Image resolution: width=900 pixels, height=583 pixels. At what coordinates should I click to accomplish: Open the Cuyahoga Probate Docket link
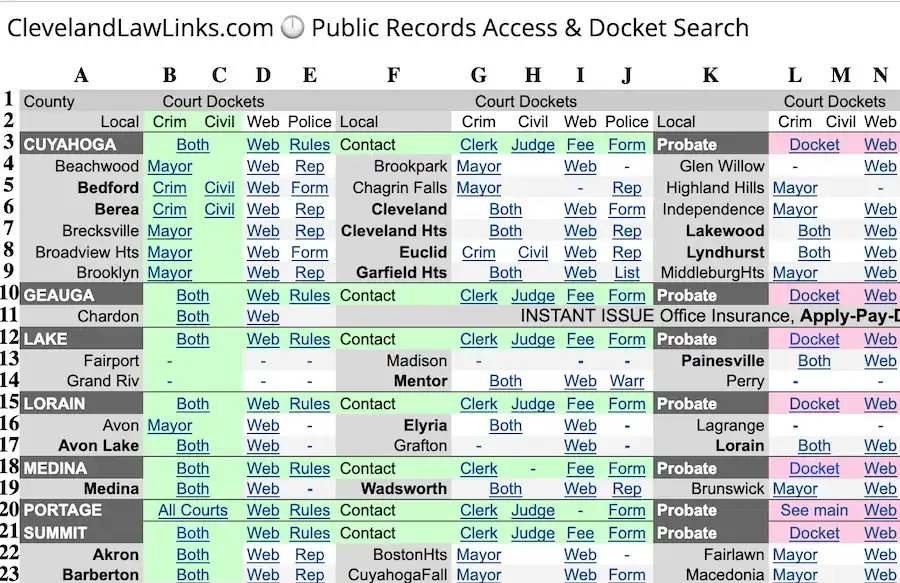814,145
